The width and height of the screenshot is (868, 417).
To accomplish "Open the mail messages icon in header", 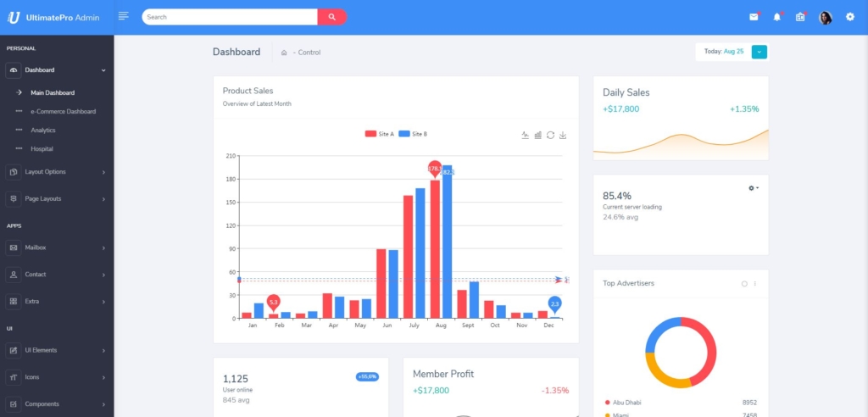I will point(754,17).
